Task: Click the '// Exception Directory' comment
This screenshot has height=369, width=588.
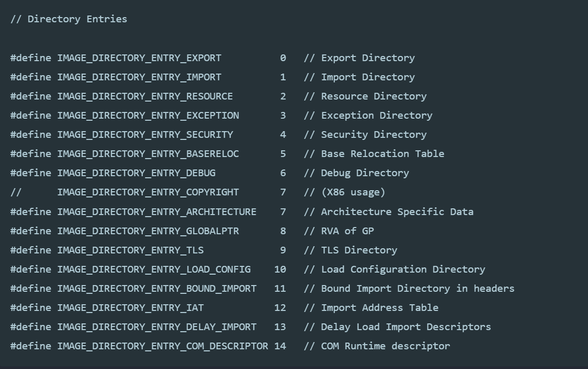Action: point(368,116)
